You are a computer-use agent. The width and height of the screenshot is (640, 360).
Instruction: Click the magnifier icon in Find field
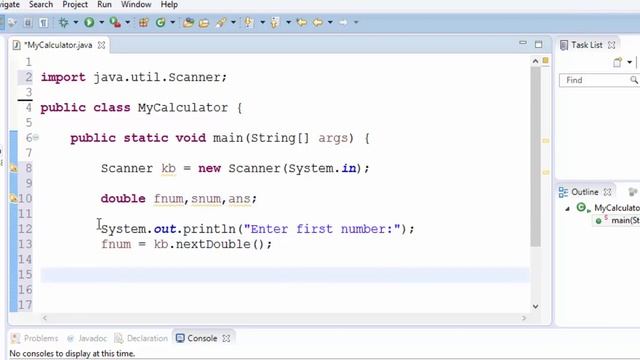coord(634,80)
